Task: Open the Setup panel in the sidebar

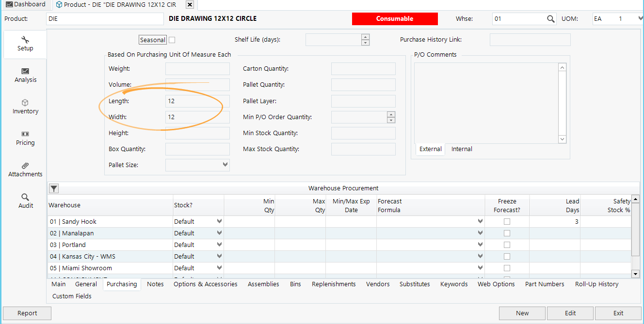Action: (25, 44)
